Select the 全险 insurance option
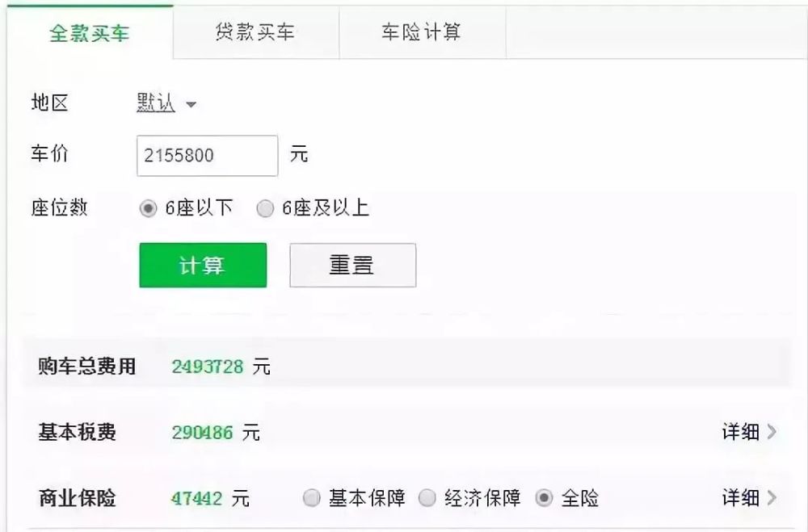Viewport: 808px width, 532px height. point(544,498)
